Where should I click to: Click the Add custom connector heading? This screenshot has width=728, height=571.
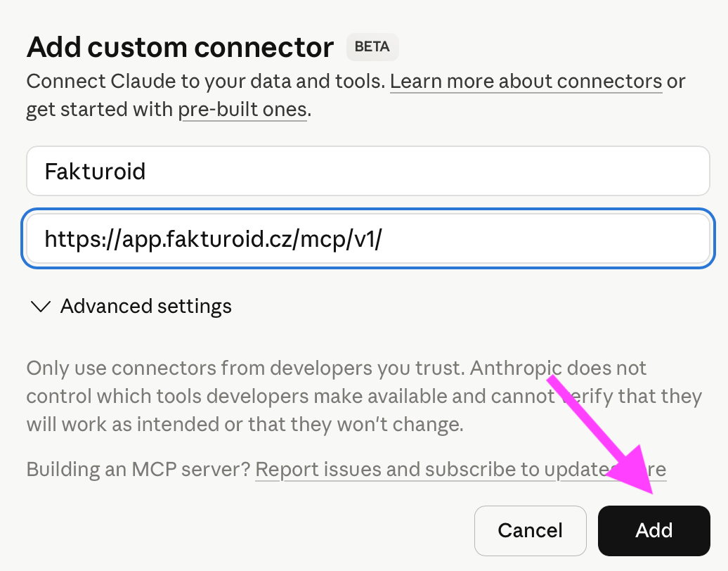(x=180, y=47)
